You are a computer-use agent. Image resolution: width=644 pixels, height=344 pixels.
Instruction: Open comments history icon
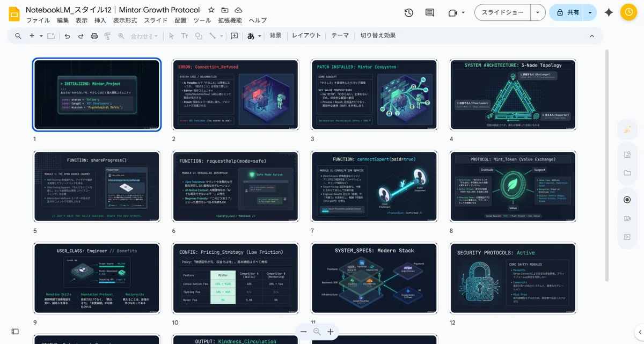pos(429,13)
